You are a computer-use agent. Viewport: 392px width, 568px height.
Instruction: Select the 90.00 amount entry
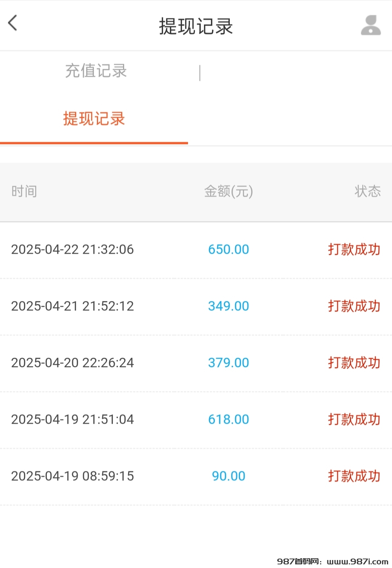[x=229, y=476]
